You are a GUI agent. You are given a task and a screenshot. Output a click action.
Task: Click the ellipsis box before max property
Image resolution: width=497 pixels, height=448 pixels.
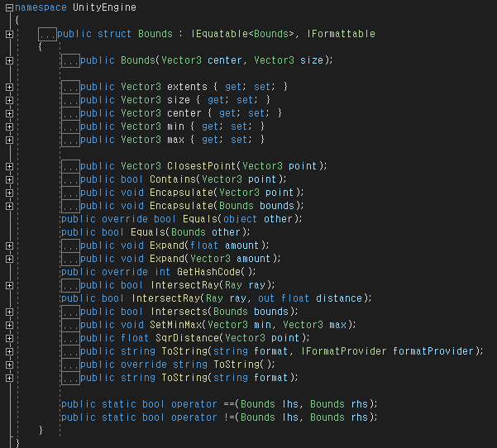[x=70, y=140]
